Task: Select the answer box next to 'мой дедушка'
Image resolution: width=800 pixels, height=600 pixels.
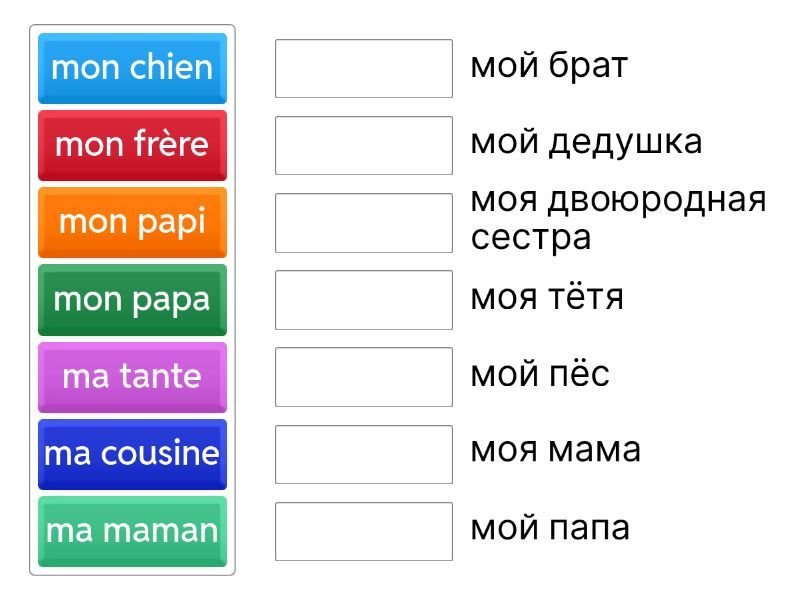Action: [x=364, y=145]
